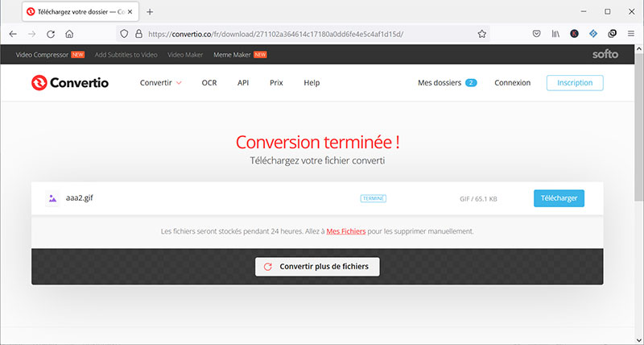The height and width of the screenshot is (345, 644).
Task: Click Convertir plus de fichiers button
Action: point(317,267)
